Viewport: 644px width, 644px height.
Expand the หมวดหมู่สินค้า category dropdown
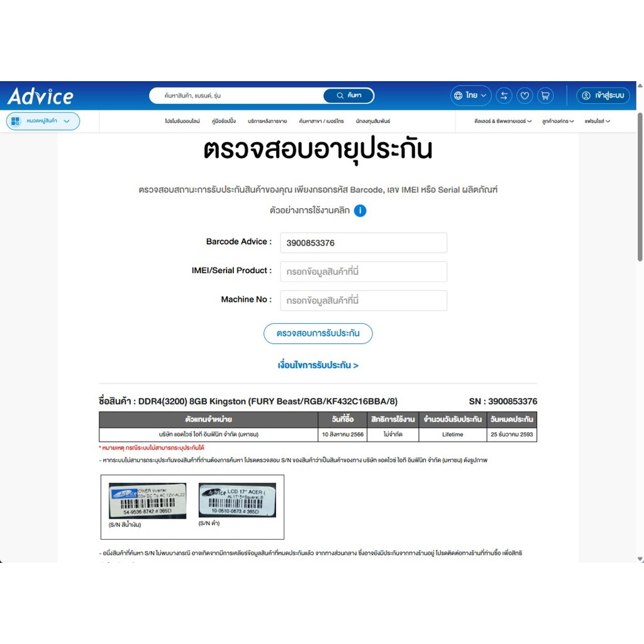click(43, 121)
